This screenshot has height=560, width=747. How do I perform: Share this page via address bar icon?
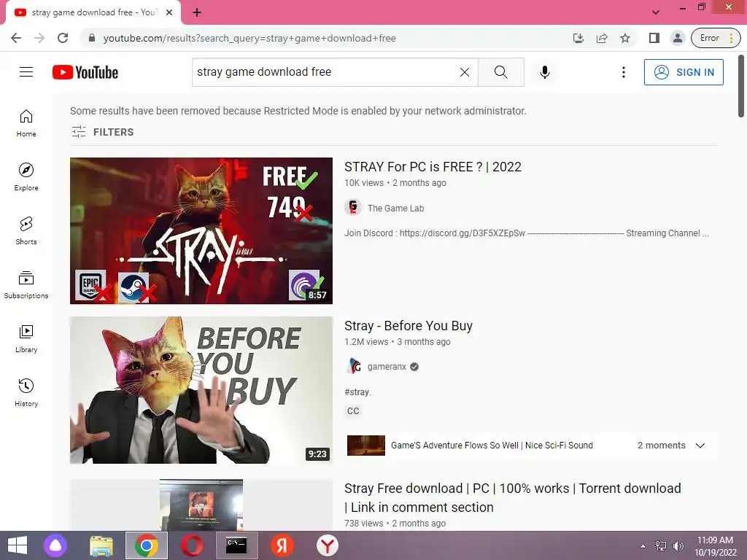pos(602,38)
